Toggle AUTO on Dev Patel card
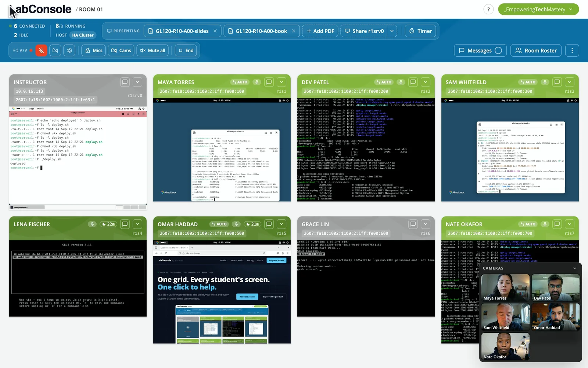 [384, 82]
